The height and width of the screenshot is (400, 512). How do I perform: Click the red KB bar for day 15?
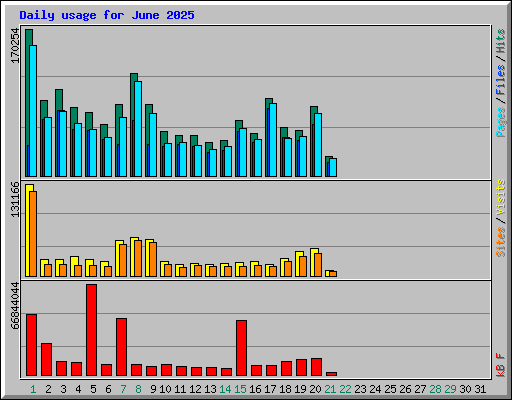click(x=242, y=348)
